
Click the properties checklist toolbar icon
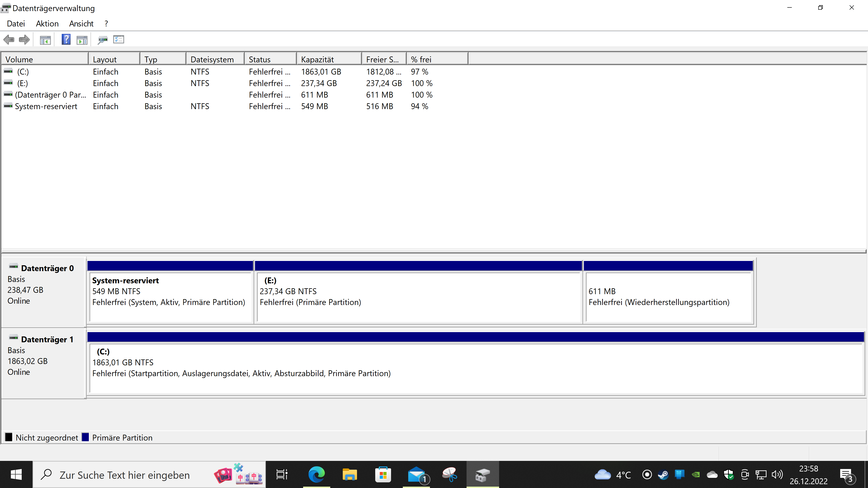119,40
